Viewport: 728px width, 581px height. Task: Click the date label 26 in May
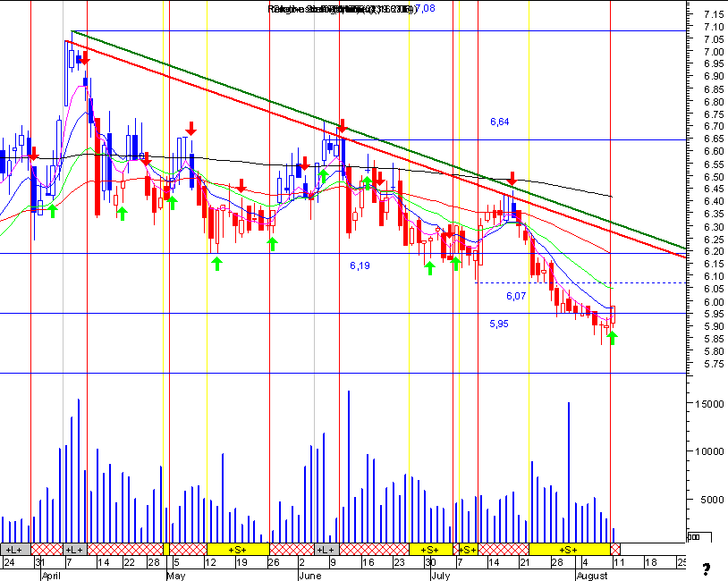(274, 562)
